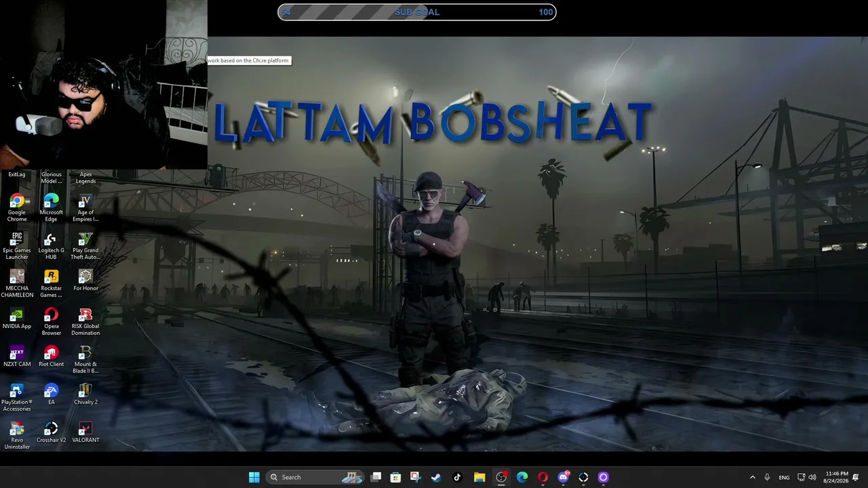Select the VALORANT desktop shortcut
868x488 pixels.
pos(85,432)
